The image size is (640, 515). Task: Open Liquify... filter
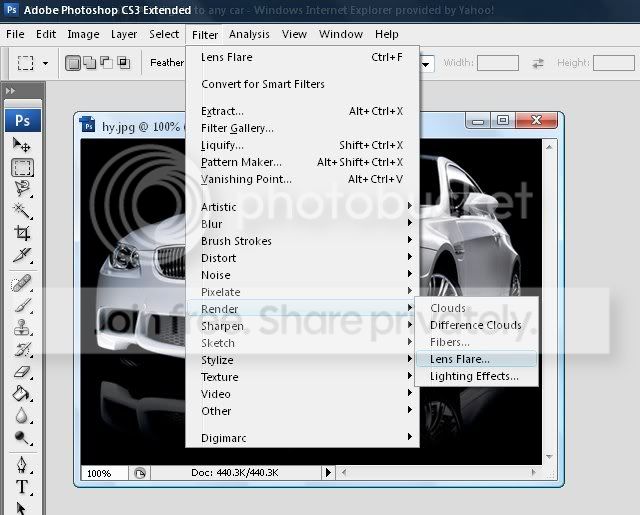pos(303,145)
